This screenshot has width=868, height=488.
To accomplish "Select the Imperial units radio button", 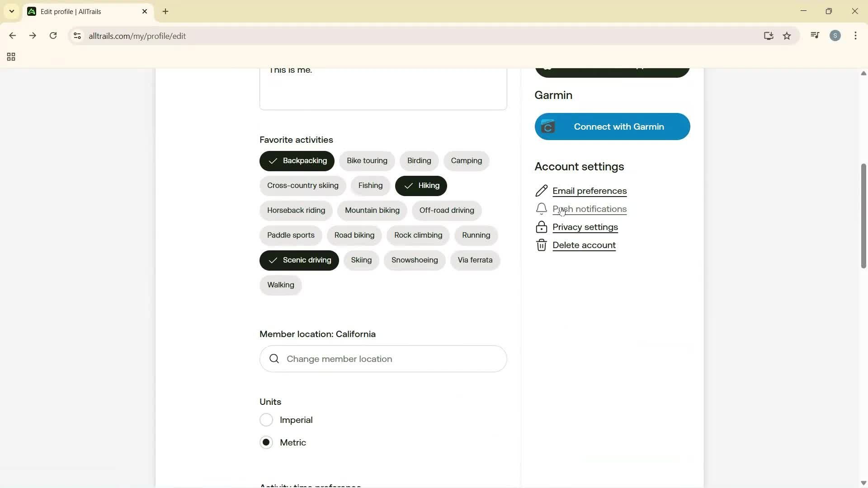I will 266,419.
